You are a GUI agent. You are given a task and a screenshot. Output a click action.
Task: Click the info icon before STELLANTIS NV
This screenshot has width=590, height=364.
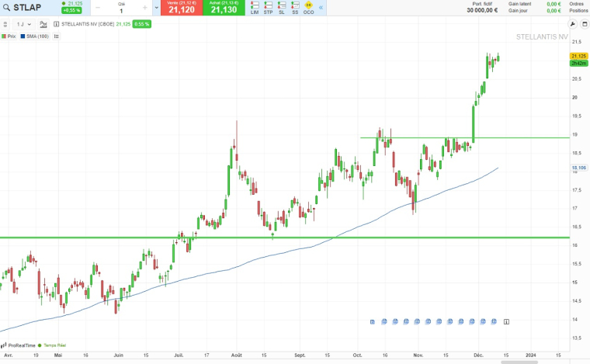[x=56, y=24]
